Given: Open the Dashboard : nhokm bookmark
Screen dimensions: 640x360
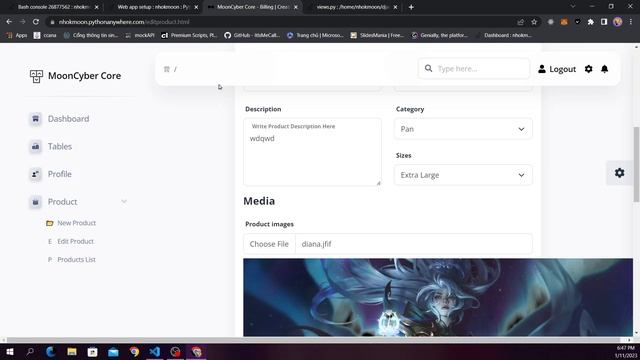Looking at the screenshot, I should (x=504, y=36).
